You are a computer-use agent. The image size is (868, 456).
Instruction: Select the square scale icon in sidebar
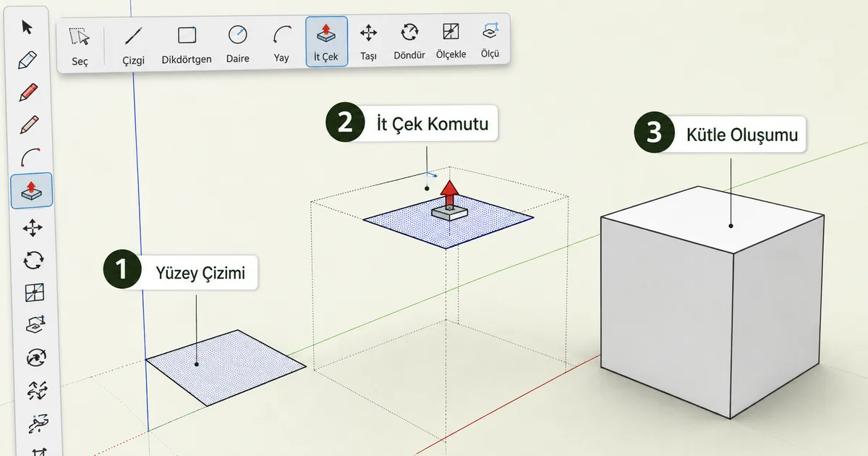(34, 293)
